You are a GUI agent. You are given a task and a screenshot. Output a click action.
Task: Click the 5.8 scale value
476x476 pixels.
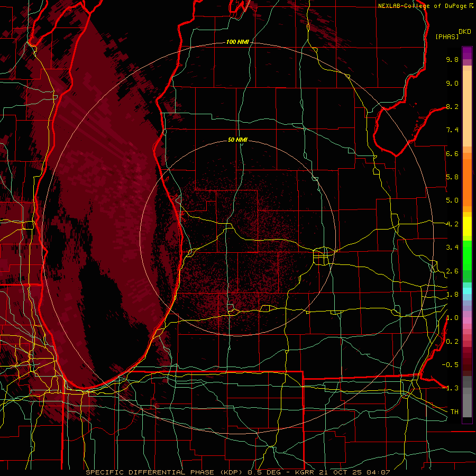pyautogui.click(x=452, y=177)
